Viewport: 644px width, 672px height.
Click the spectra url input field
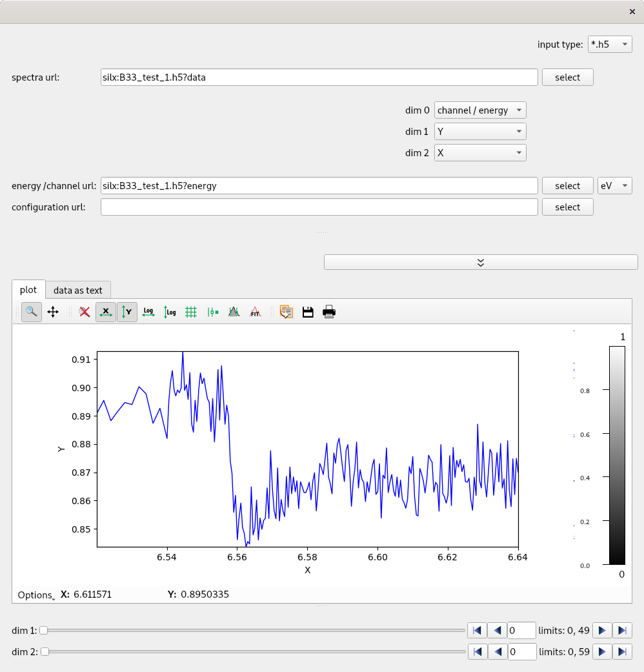[319, 77]
